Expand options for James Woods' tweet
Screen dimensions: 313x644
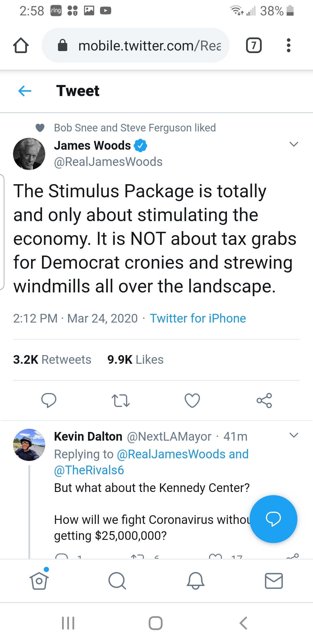coord(294,144)
